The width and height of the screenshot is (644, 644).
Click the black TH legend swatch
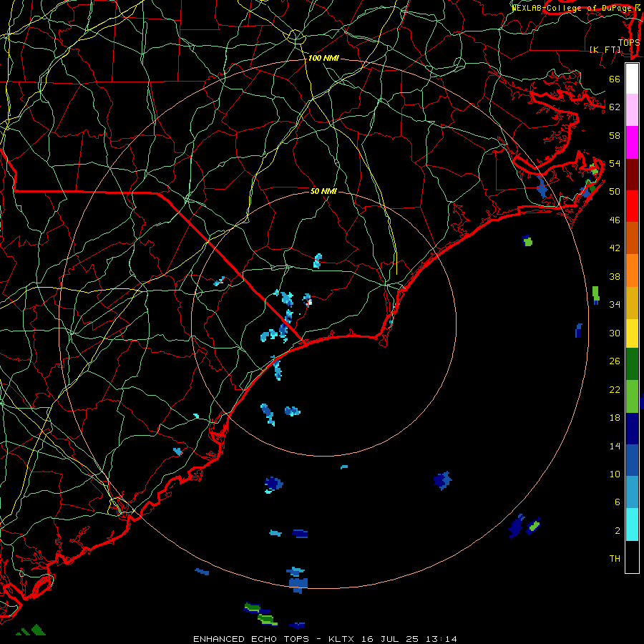click(x=632, y=557)
